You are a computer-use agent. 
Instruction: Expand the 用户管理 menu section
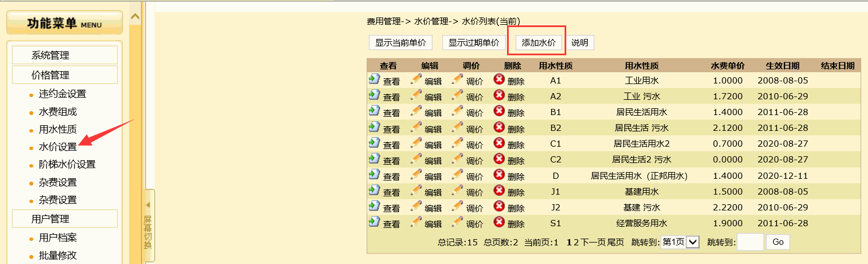coord(64,219)
